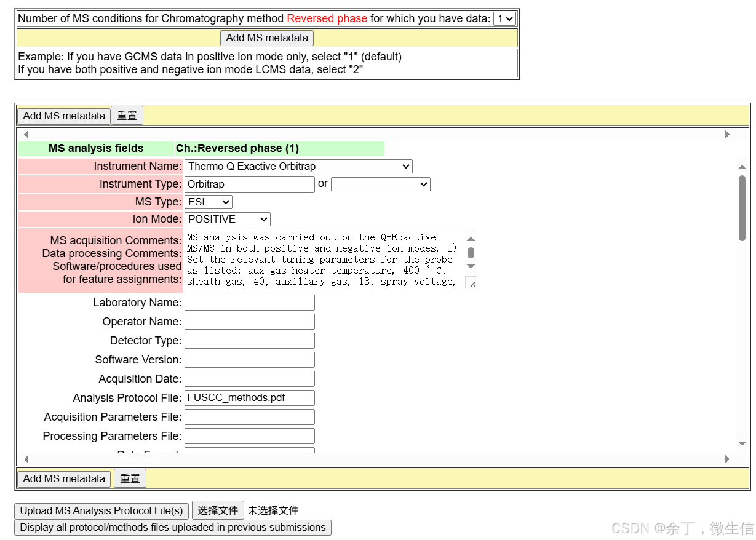The height and width of the screenshot is (540, 756).
Task: Click the Ch.:Reversed phase (1) header
Action: click(x=237, y=148)
